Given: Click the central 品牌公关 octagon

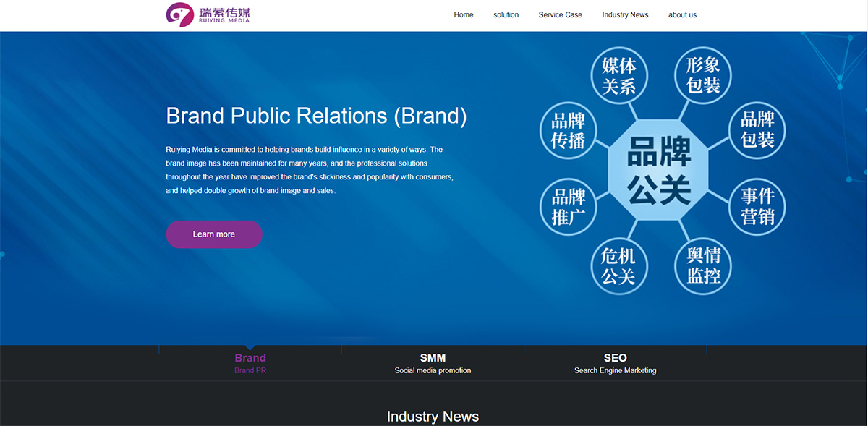Looking at the screenshot, I should pos(659,171).
